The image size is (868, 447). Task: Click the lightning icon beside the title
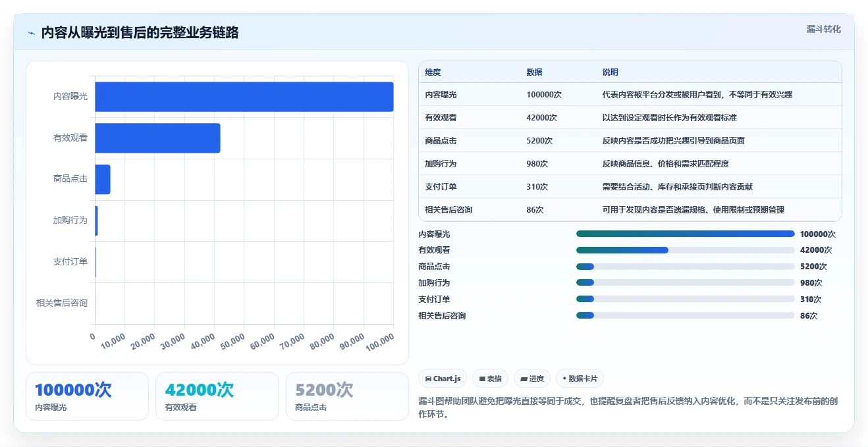pos(32,33)
